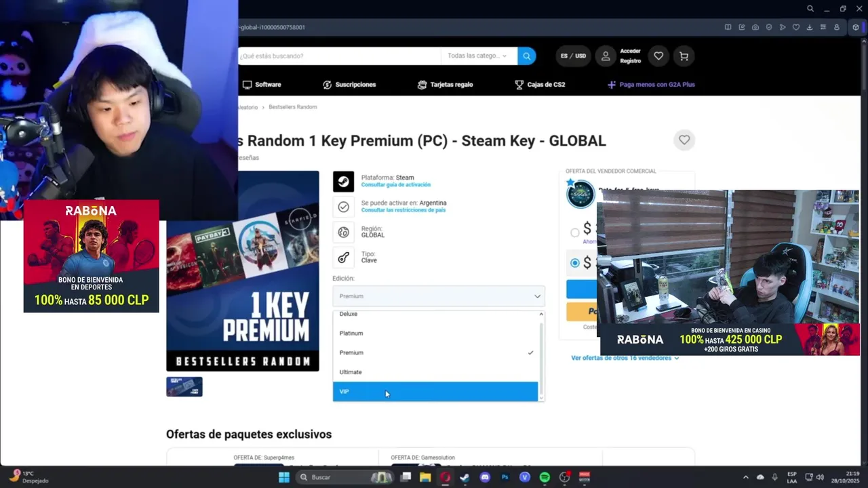Click the browser profile person icon
Screen dimensions: 868x488
[x=837, y=27]
